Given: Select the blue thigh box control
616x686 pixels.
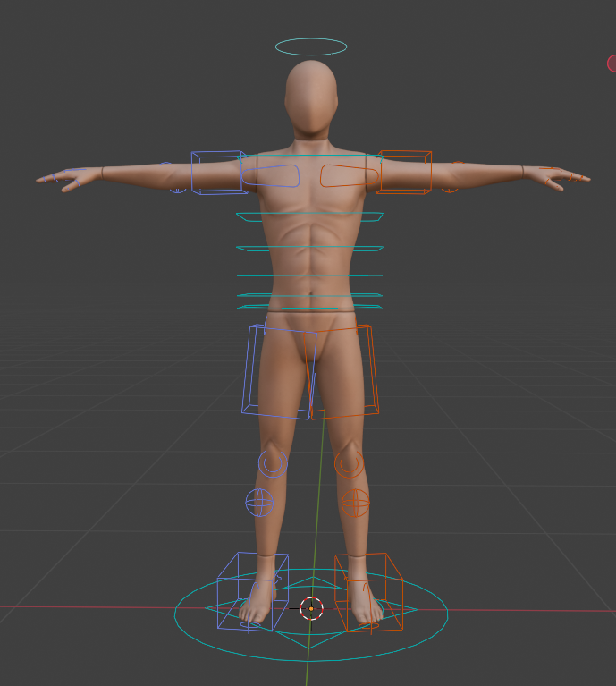Looking at the screenshot, I should 279,372.
